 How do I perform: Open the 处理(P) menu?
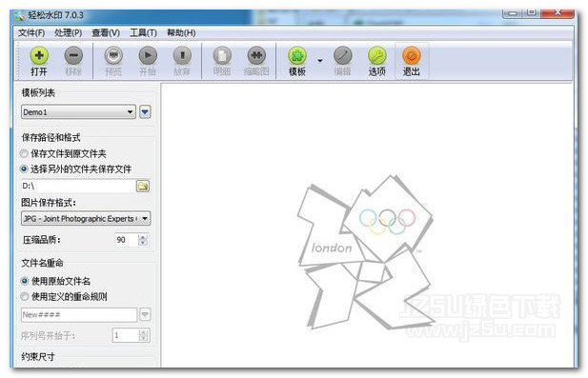(69, 33)
